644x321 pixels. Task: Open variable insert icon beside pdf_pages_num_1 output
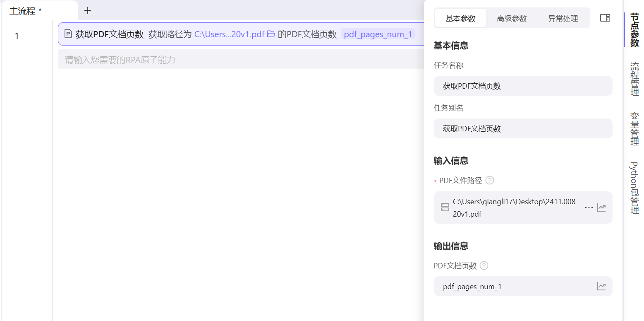(602, 286)
